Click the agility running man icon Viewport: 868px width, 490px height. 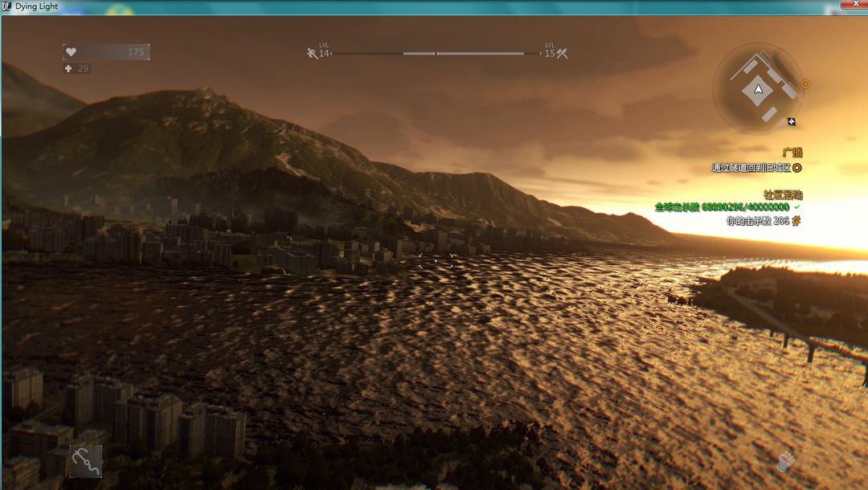(312, 53)
